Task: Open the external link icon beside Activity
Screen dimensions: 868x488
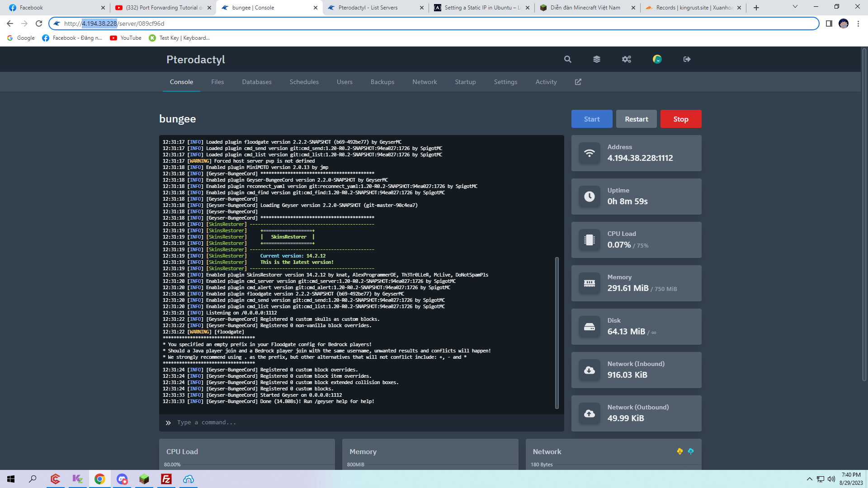Action: click(x=578, y=82)
